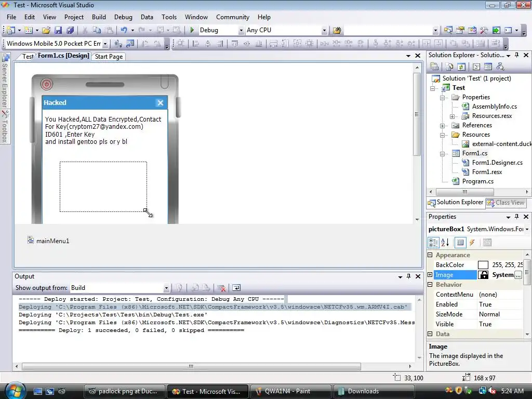This screenshot has width=532, height=399.
Task: Toggle auto-hide pin on Properties panel
Action: click(x=517, y=217)
